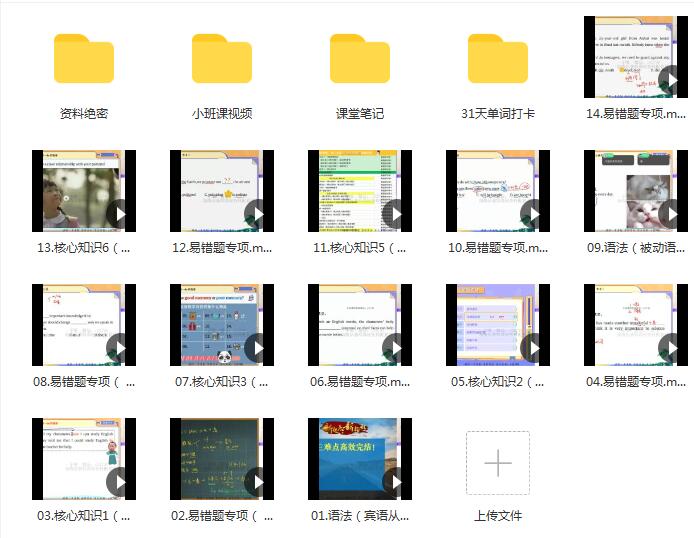Play video 01.语法 via play icon
This screenshot has height=538, width=694.
click(x=395, y=482)
